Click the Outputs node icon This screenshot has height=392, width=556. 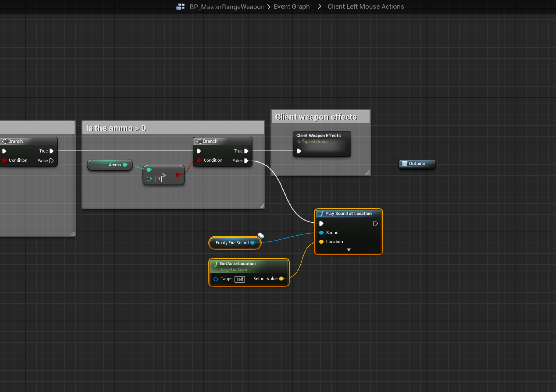click(x=405, y=163)
